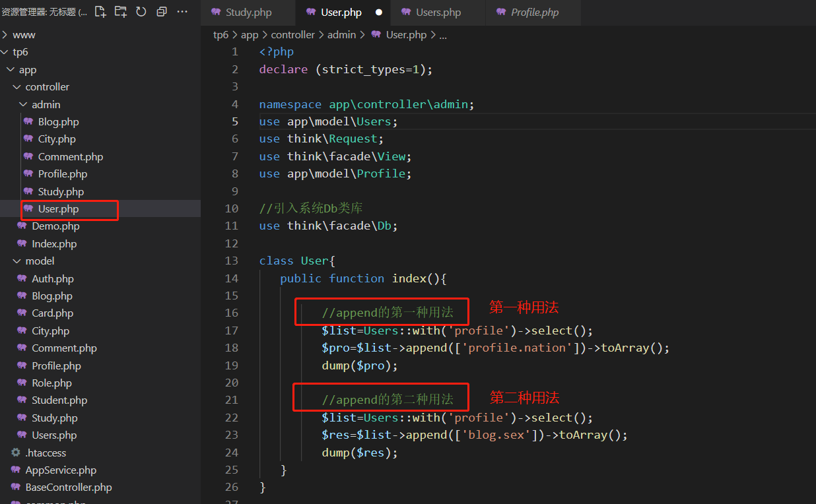
Task: Click line number 14 in the gutter
Action: [x=231, y=278]
